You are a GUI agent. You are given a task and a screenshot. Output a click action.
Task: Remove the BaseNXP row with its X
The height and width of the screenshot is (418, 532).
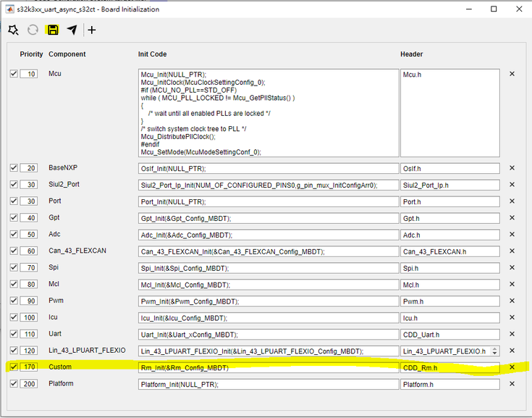[512, 168]
